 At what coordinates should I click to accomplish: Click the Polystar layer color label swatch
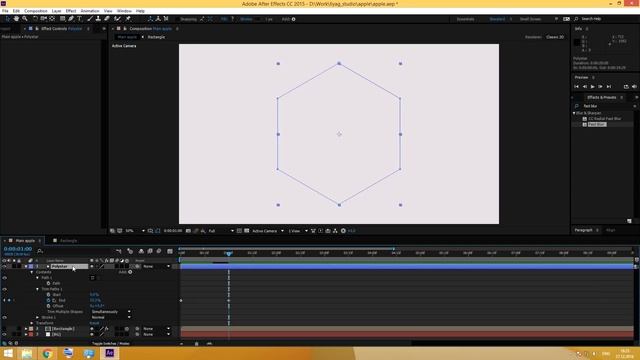coord(31,267)
